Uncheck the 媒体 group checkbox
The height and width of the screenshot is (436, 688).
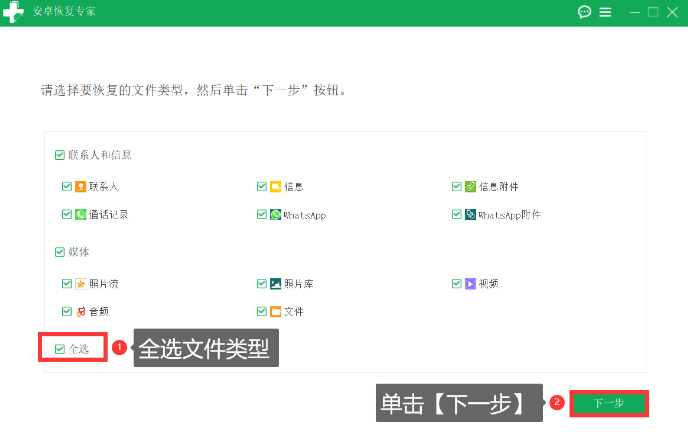click(x=60, y=252)
